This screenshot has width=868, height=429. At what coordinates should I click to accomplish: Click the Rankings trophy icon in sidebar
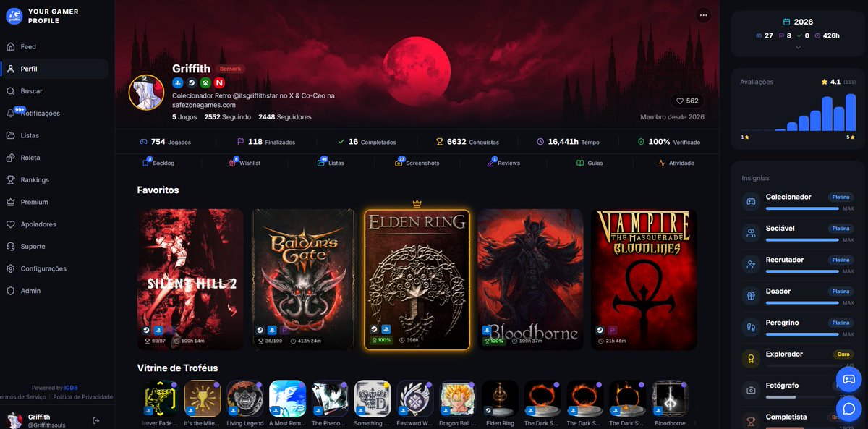(x=11, y=179)
